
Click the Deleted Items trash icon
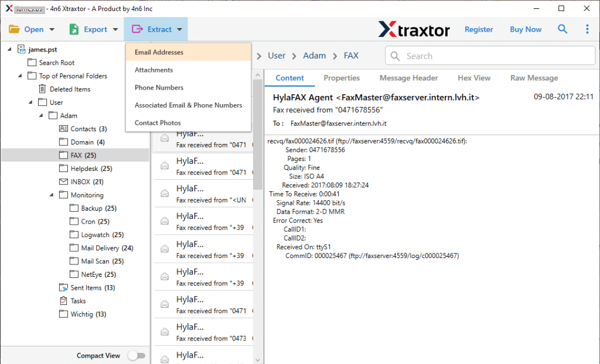point(42,88)
